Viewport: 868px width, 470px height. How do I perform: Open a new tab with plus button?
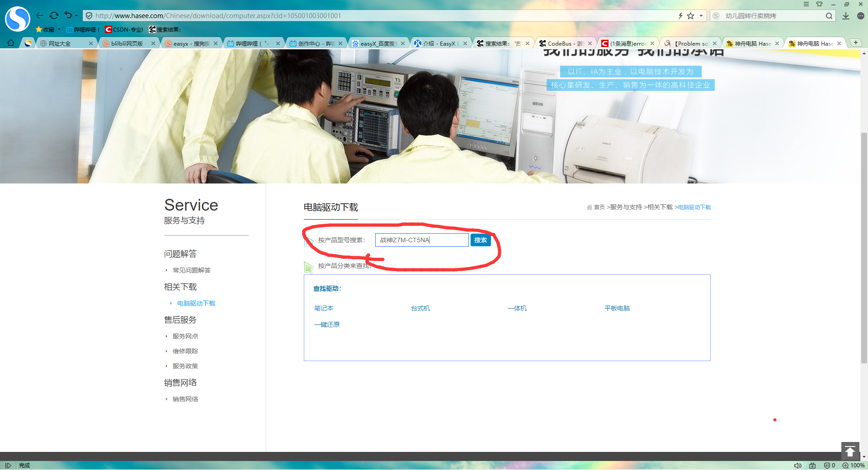855,42
